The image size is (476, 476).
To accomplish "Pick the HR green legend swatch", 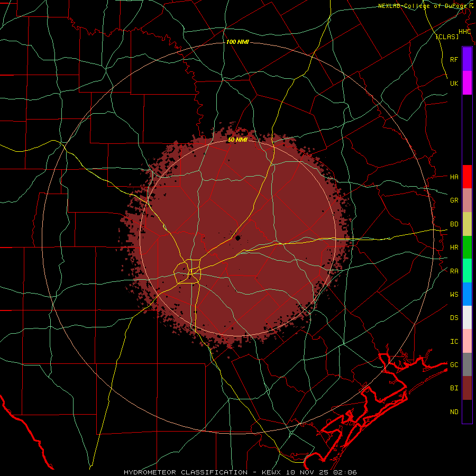I will [x=467, y=248].
